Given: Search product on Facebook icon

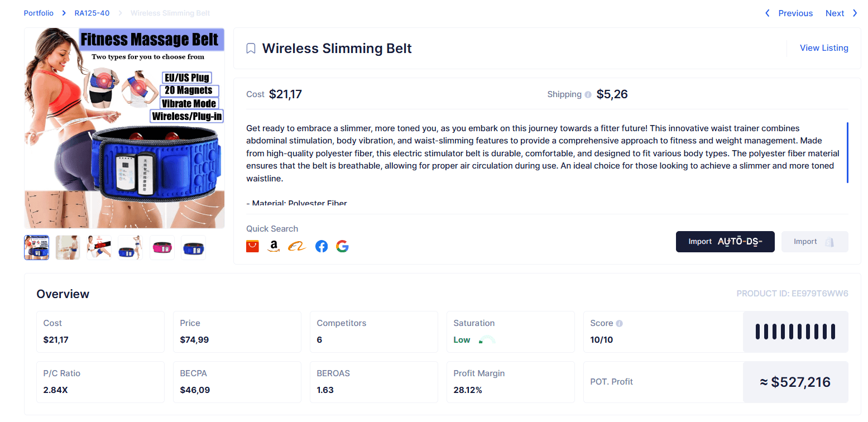Looking at the screenshot, I should coord(322,246).
